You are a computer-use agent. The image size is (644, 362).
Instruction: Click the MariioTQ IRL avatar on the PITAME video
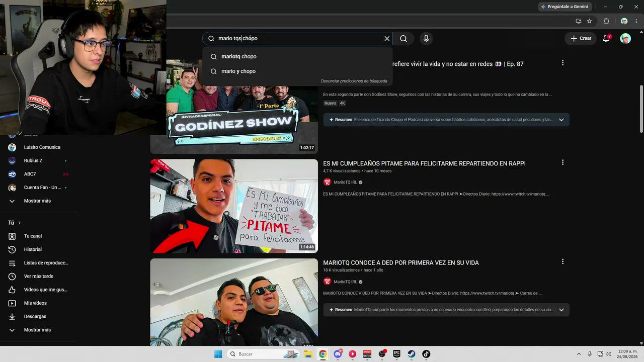tap(328, 183)
